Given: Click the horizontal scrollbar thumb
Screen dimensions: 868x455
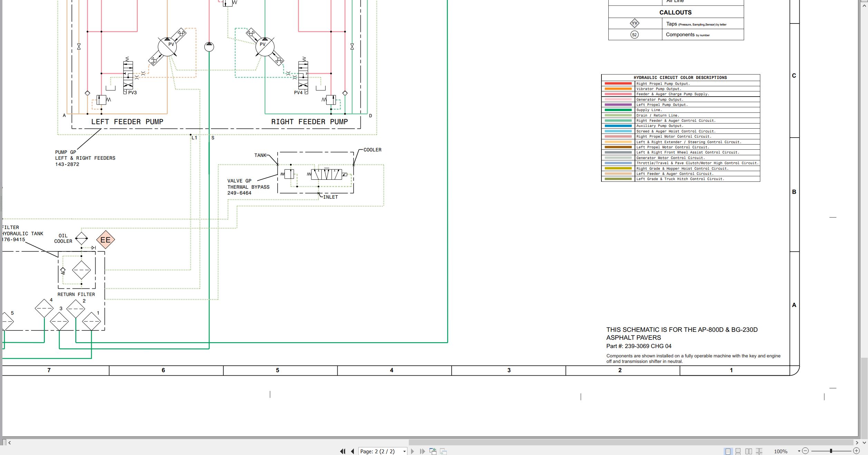Looking at the screenshot, I should point(631,442).
